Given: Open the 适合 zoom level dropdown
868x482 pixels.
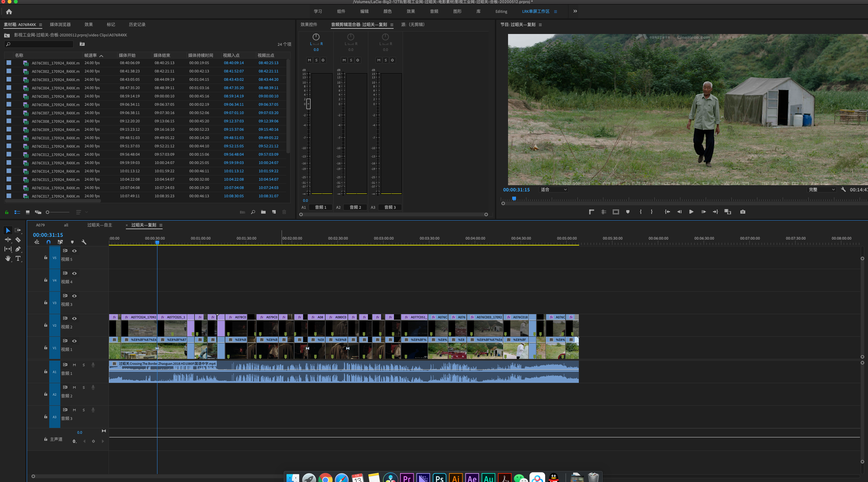Looking at the screenshot, I should point(553,190).
